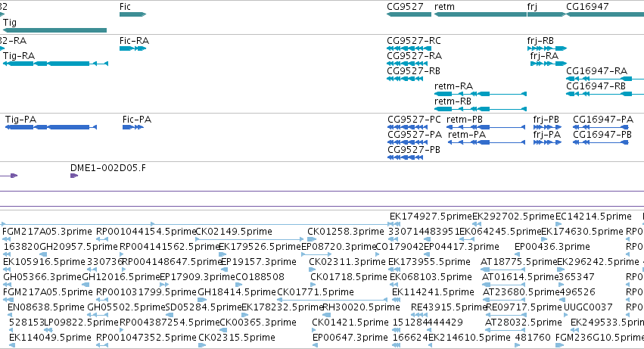Image resolution: width=644 pixels, height=349 pixels.
Task: Select the EK173955.5prime EST label
Action: (x=430, y=262)
